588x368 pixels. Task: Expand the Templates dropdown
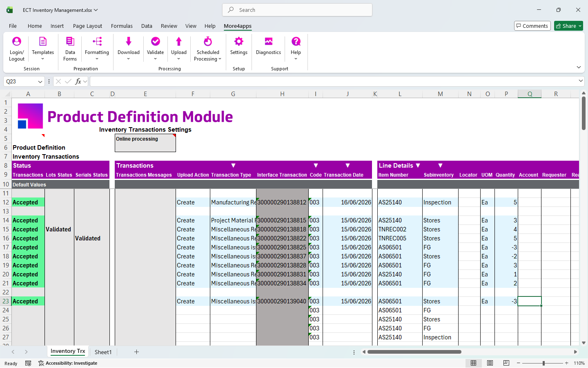tap(43, 59)
